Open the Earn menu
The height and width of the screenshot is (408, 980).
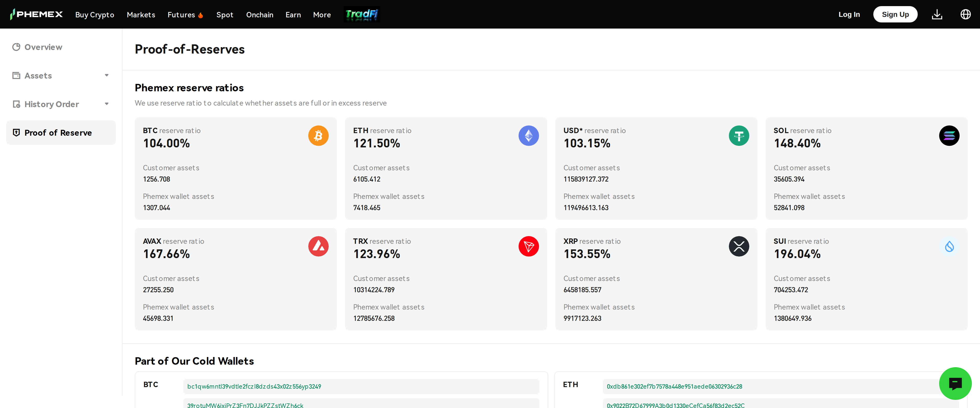293,15
